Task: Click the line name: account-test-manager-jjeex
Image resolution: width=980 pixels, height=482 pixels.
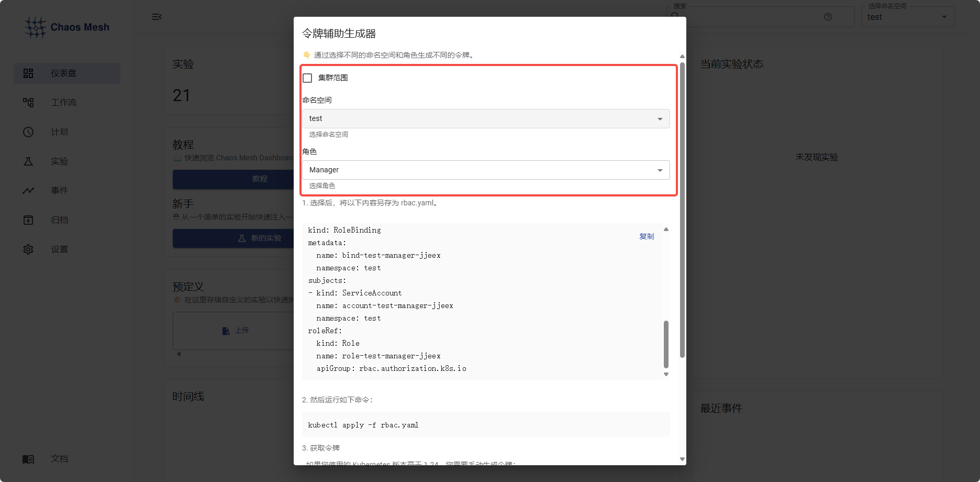Action: pyautogui.click(x=384, y=306)
